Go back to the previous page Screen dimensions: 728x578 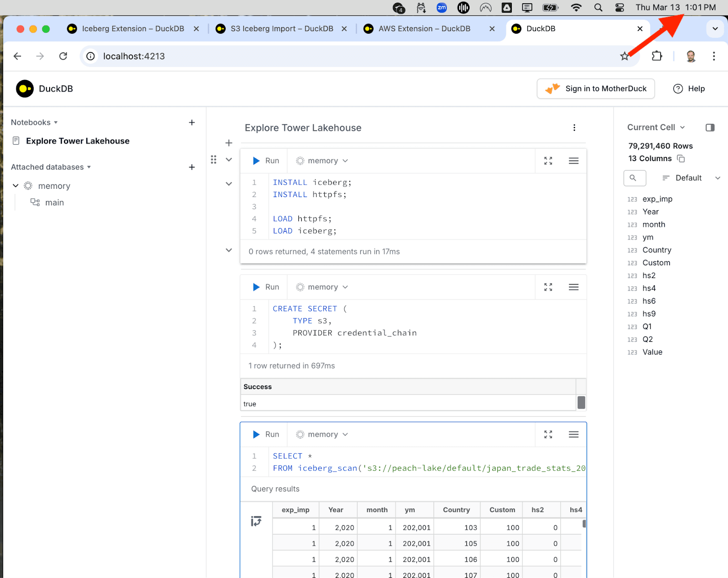coord(17,56)
